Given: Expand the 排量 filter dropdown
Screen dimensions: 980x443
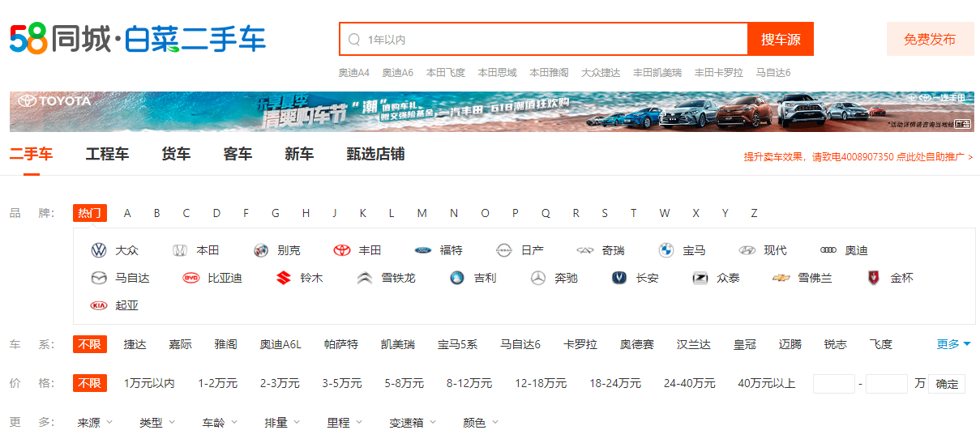Looking at the screenshot, I should tap(282, 423).
